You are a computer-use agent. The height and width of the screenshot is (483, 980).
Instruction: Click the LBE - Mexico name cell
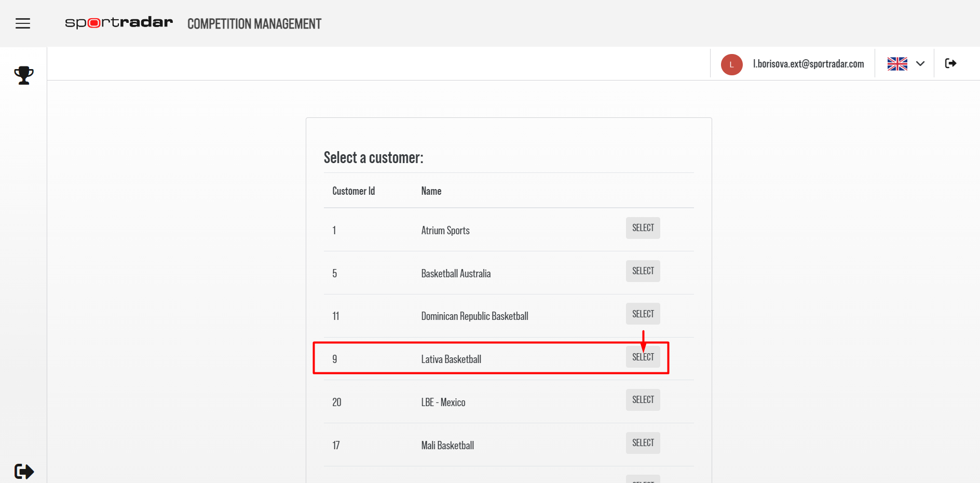coord(443,402)
